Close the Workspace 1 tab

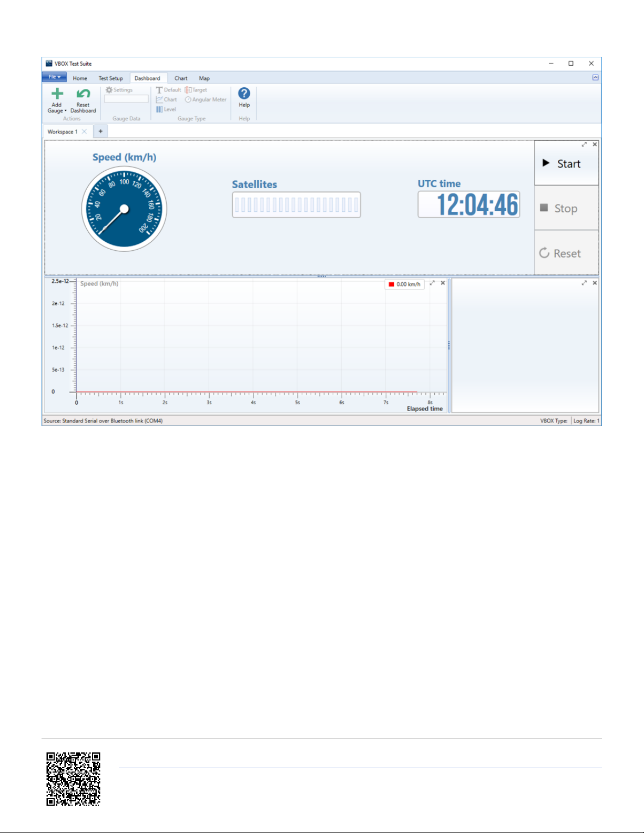(x=84, y=131)
